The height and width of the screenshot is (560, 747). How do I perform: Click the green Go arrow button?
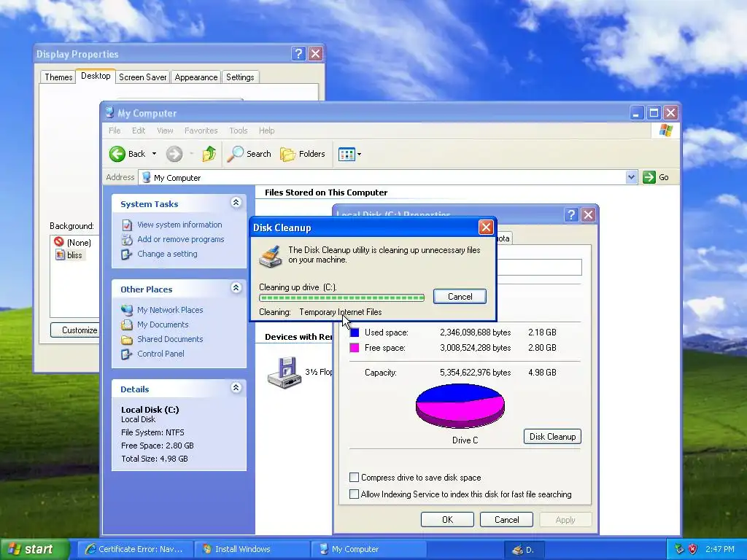point(649,177)
